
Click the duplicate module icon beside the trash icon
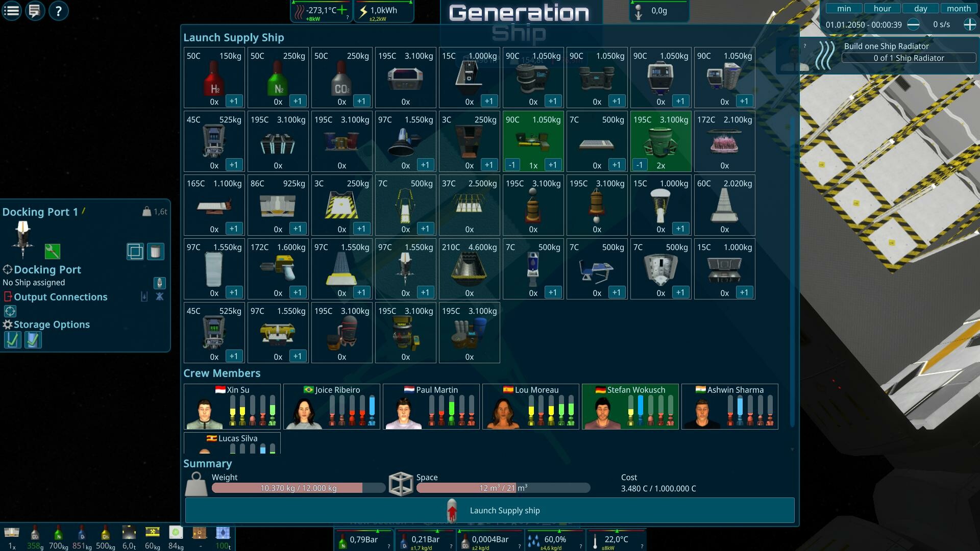pyautogui.click(x=135, y=252)
